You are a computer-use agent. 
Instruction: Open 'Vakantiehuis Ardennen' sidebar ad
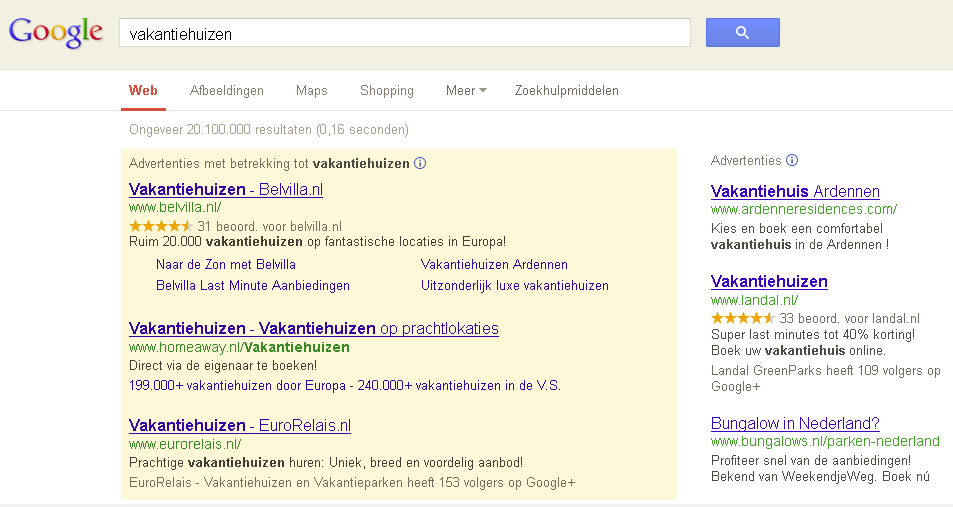[795, 191]
